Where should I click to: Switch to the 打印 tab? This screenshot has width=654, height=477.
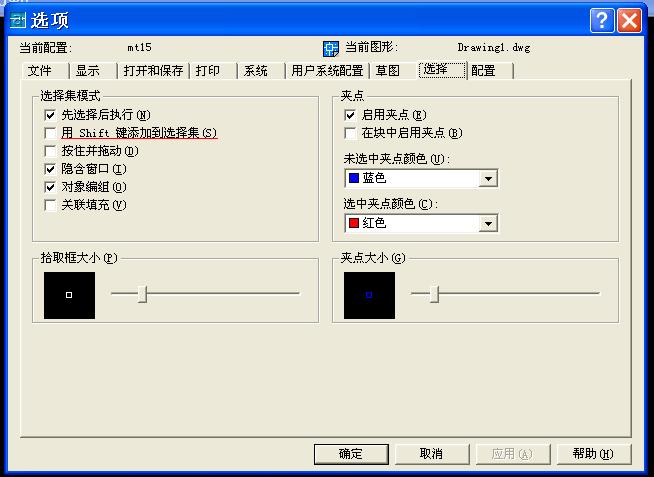point(213,70)
